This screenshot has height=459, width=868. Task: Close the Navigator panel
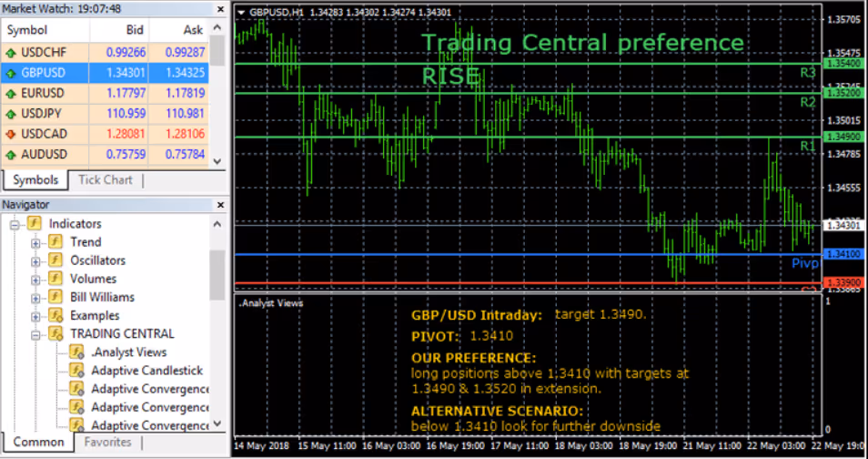coord(220,205)
